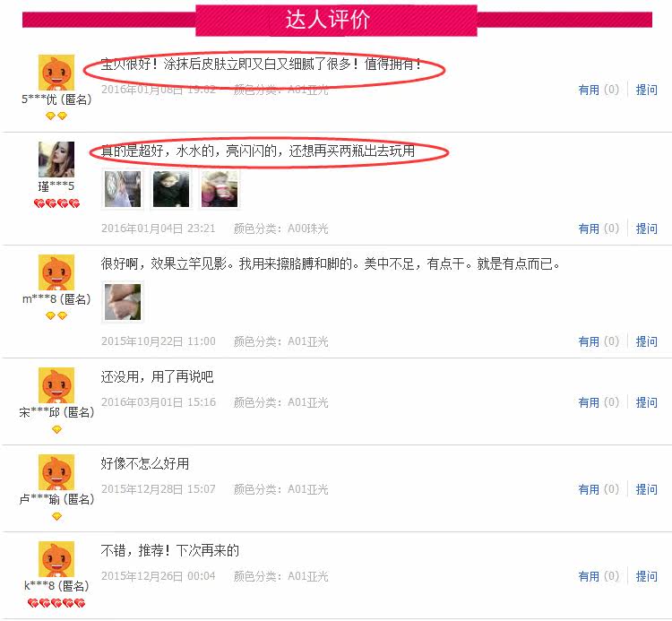Click 提问 on the 瑾***5 review

646,229
